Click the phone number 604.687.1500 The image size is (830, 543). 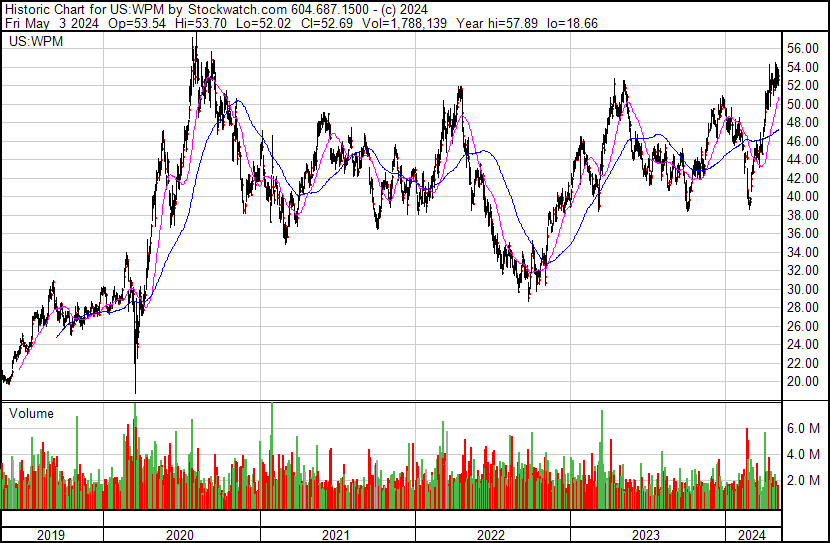click(330, 10)
